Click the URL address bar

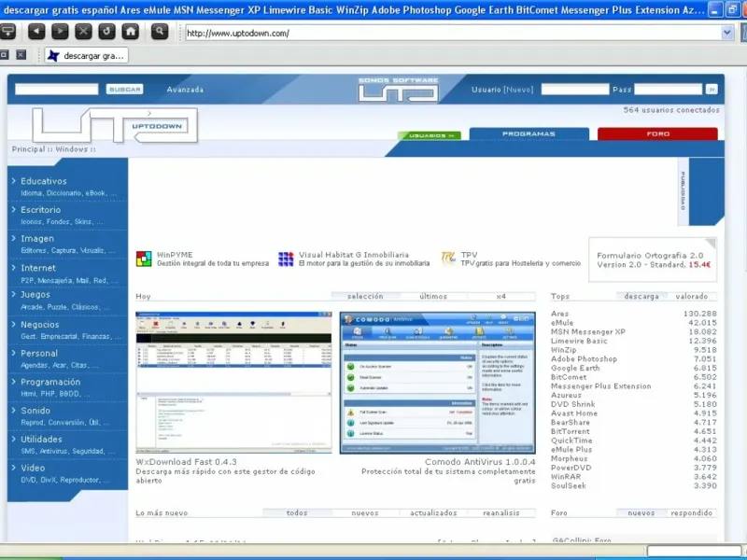(454, 33)
